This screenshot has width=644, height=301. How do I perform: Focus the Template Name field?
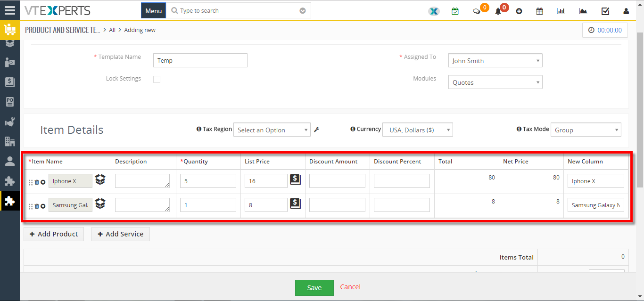[x=200, y=60]
